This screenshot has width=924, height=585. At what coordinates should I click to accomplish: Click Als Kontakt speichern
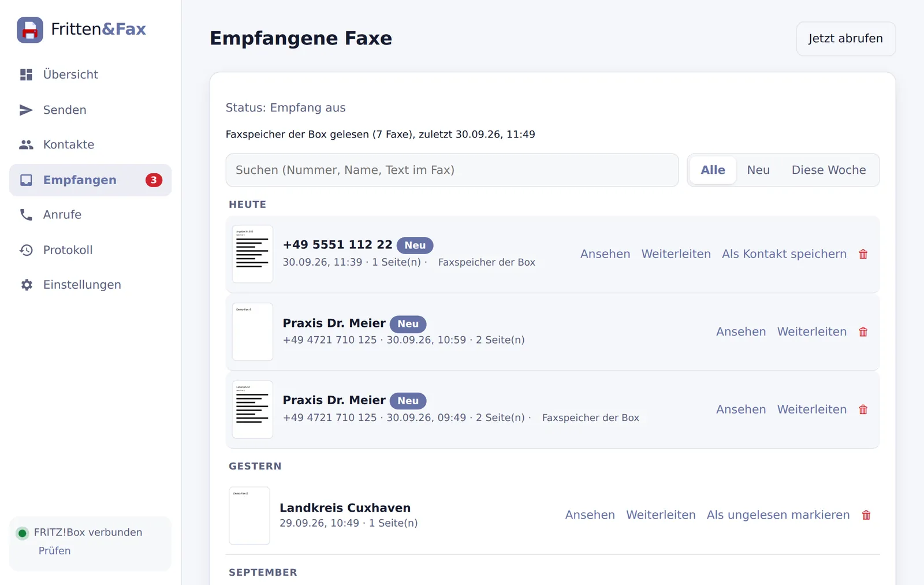tap(784, 254)
